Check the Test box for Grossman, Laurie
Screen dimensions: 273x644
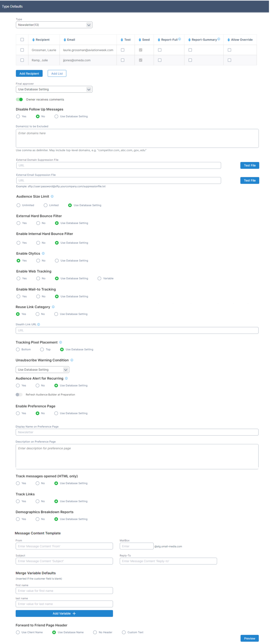(x=123, y=50)
